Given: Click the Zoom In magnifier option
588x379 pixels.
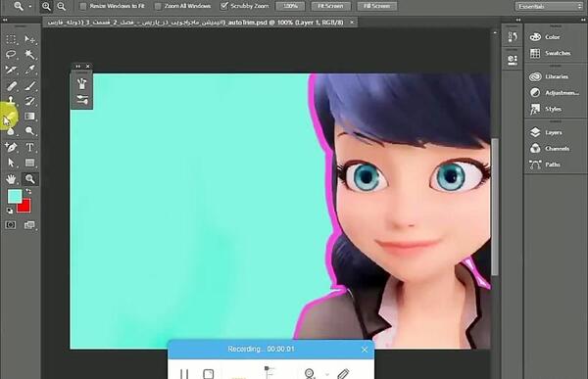Looking at the screenshot, I should (46, 6).
